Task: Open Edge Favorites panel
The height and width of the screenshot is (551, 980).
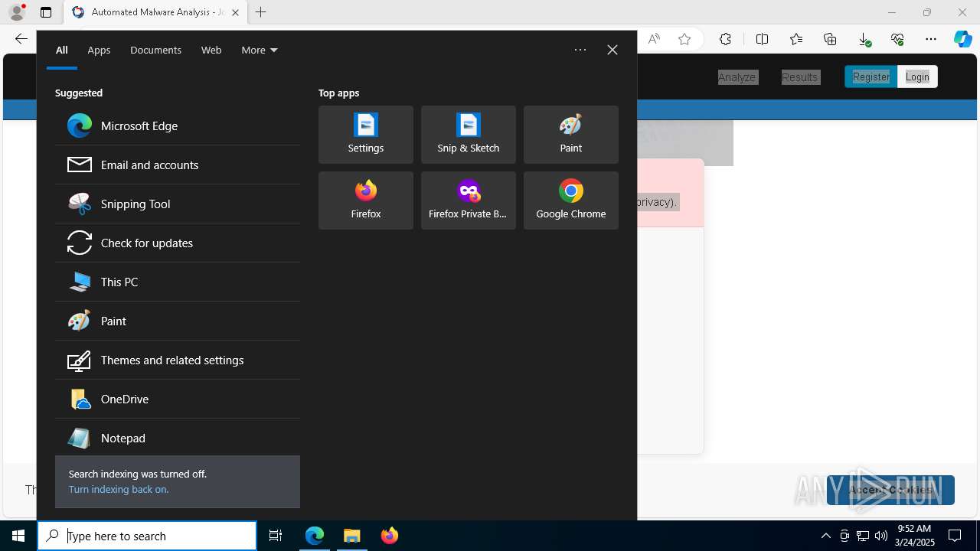Action: [796, 39]
